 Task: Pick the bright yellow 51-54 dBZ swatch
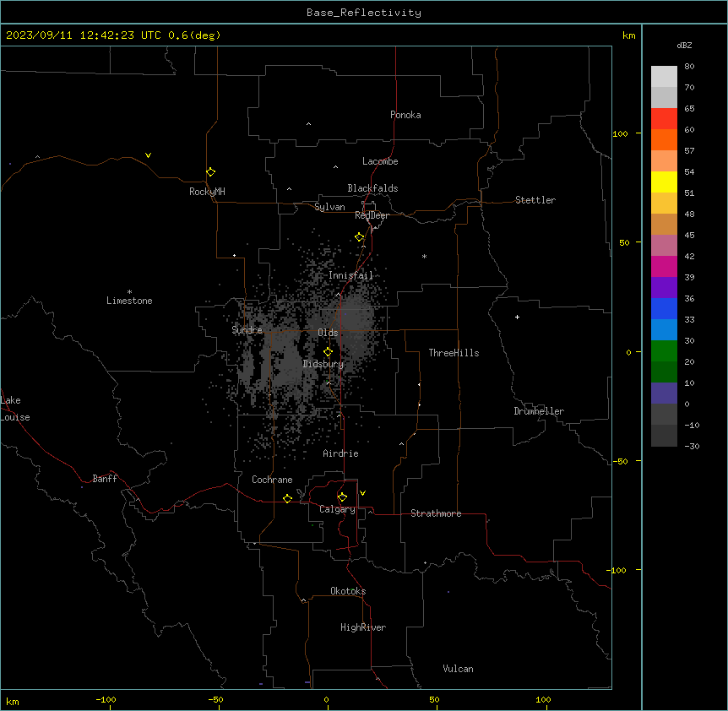coord(664,182)
